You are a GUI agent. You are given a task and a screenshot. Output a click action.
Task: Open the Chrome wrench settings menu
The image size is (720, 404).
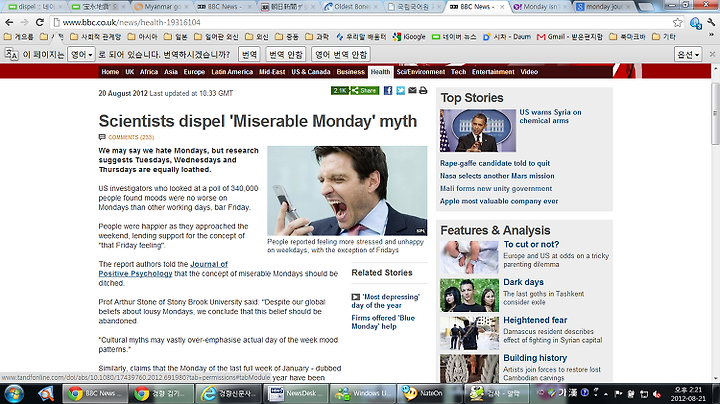point(711,22)
